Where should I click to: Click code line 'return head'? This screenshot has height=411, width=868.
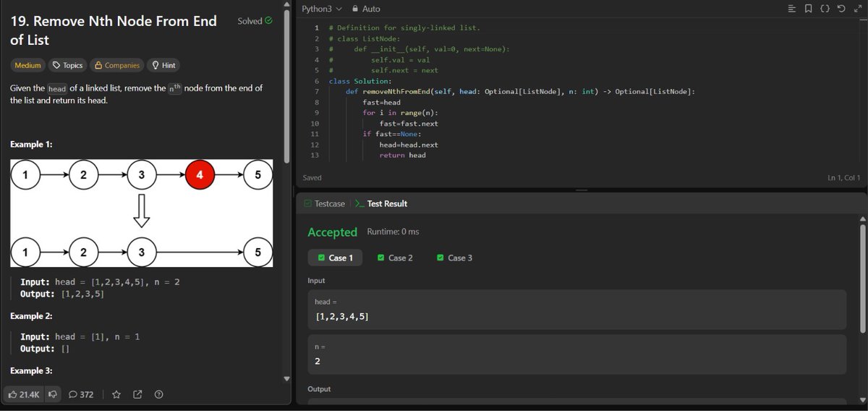pos(402,155)
